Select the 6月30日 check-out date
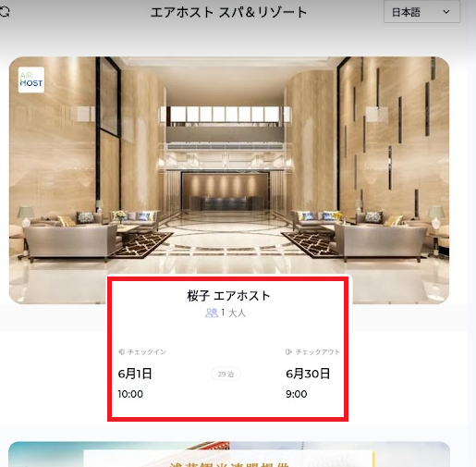 308,374
